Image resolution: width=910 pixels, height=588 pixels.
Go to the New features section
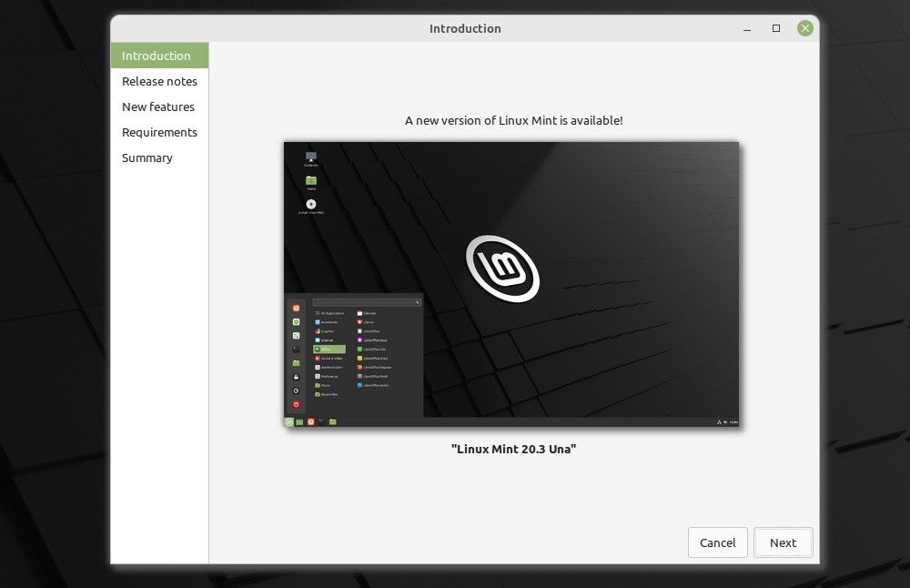159,106
